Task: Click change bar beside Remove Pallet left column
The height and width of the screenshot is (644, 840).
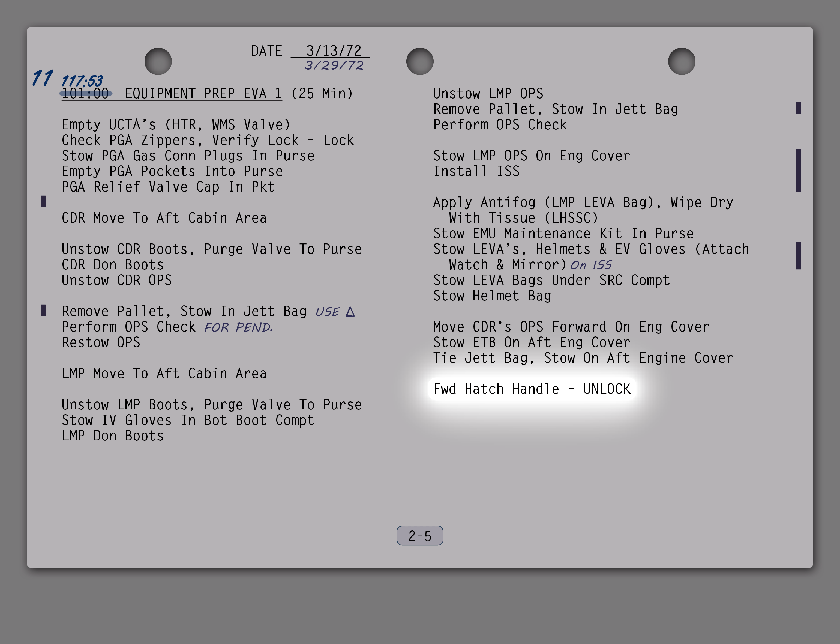Action: [x=43, y=310]
